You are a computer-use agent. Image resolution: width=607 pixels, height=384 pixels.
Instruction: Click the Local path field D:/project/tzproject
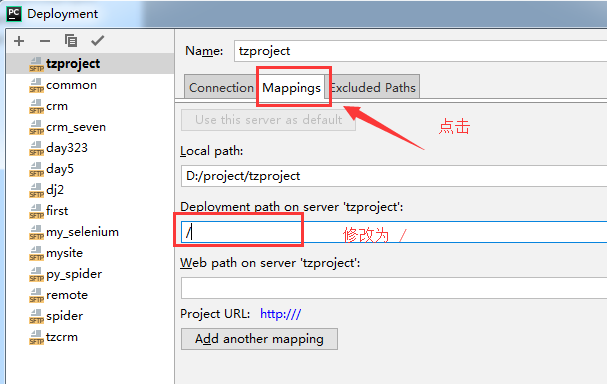pos(394,176)
